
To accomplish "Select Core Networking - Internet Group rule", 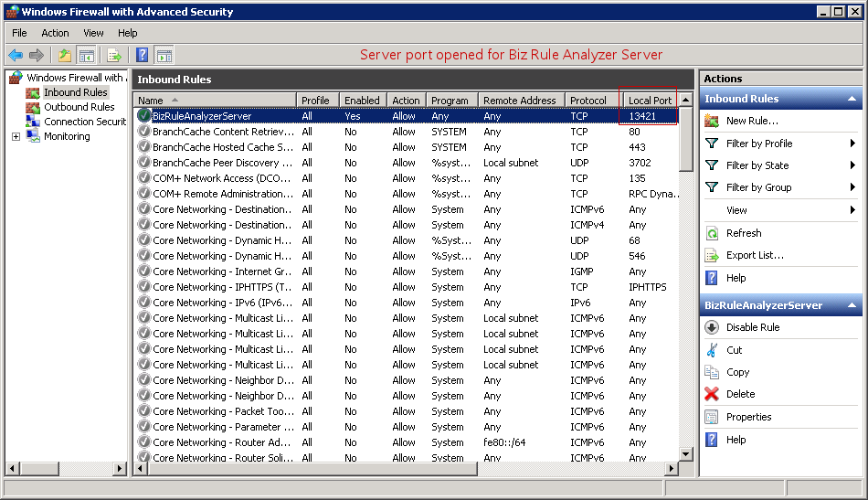I will pyautogui.click(x=407, y=271).
